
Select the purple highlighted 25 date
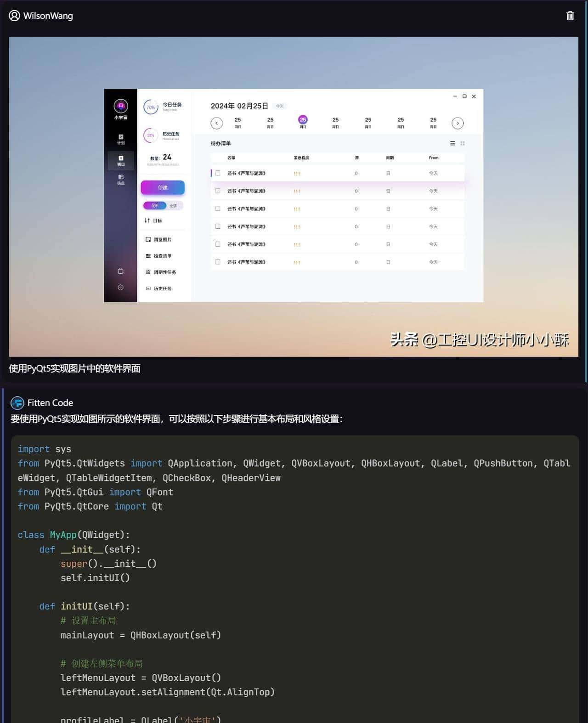(303, 119)
